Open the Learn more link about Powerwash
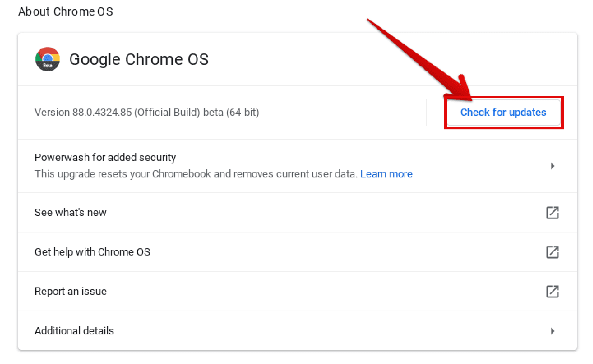Image resolution: width=593 pixels, height=364 pixels. (x=386, y=174)
